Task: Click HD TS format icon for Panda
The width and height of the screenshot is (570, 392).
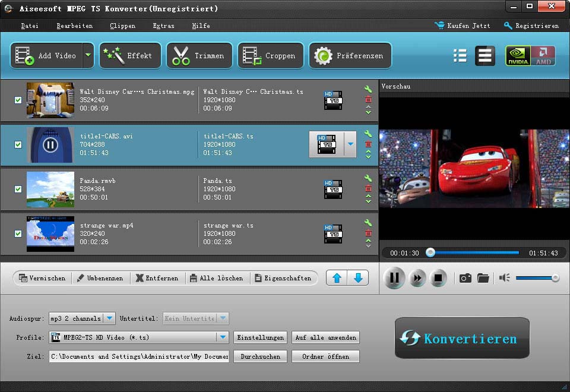Action: point(333,189)
